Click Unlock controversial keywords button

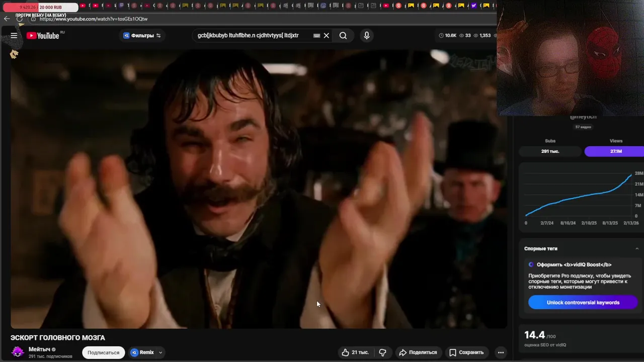coord(583,302)
